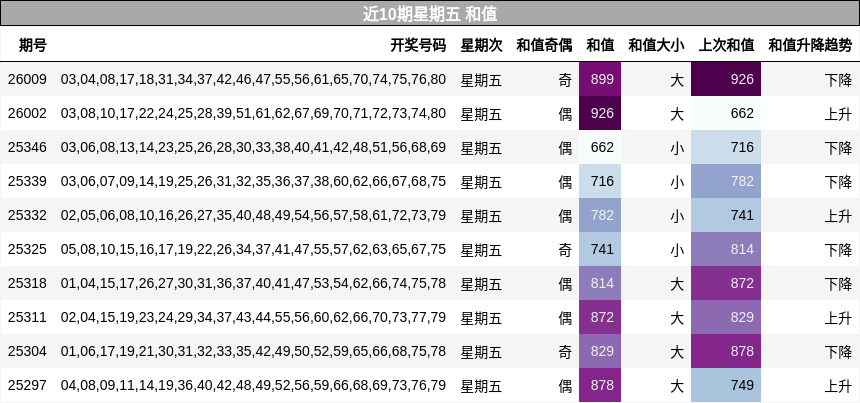Viewport: 860px width, 403px height.
Task: Click the 期号 column header
Action: pos(33,45)
